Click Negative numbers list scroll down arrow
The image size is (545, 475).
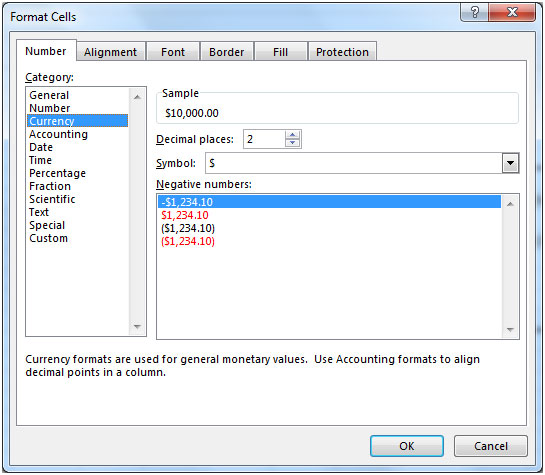[510, 329]
